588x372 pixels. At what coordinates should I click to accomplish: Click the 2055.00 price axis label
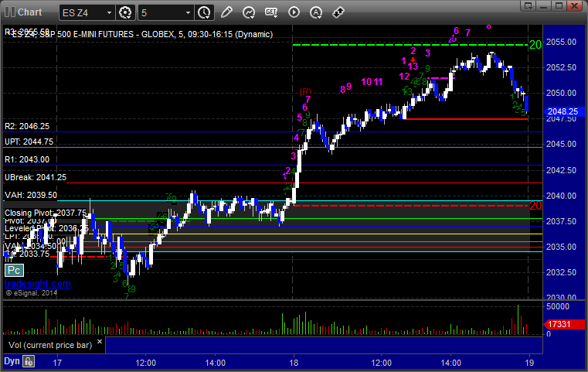click(x=562, y=42)
